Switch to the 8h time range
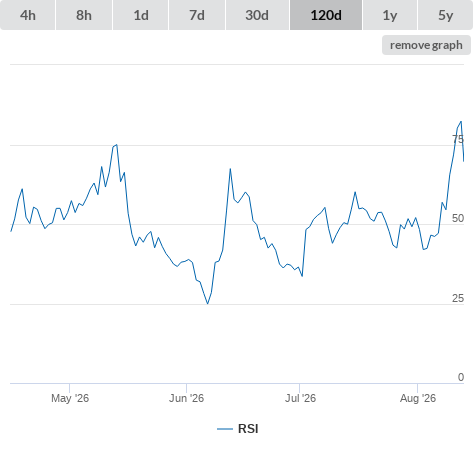474x455 pixels. point(84,15)
